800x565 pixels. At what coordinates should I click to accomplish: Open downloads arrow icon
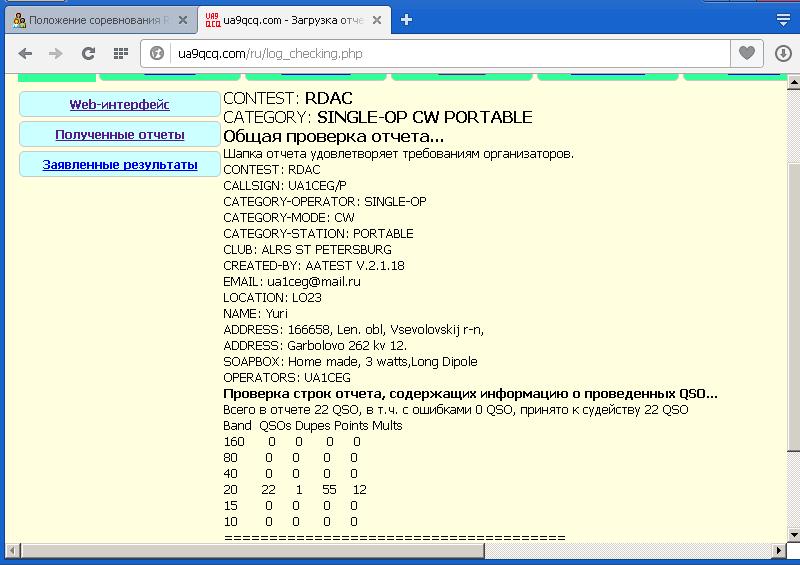click(x=783, y=53)
